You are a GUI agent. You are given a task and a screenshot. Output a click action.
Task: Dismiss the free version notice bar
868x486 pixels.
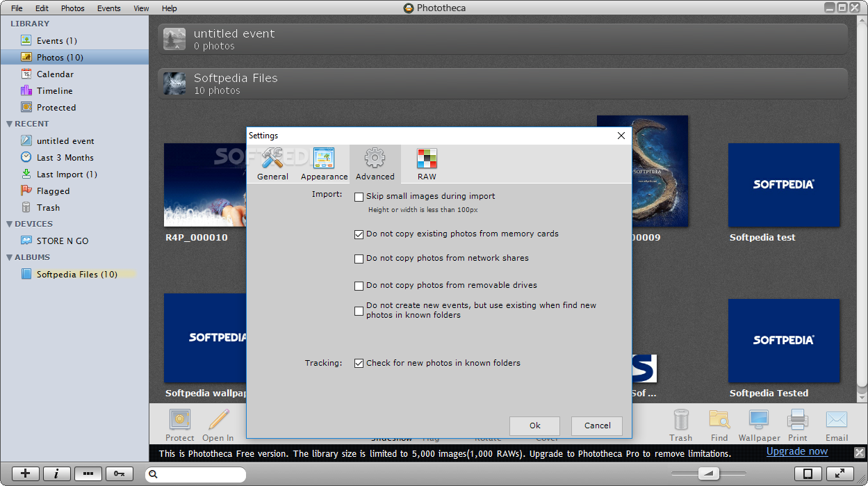[x=859, y=453]
